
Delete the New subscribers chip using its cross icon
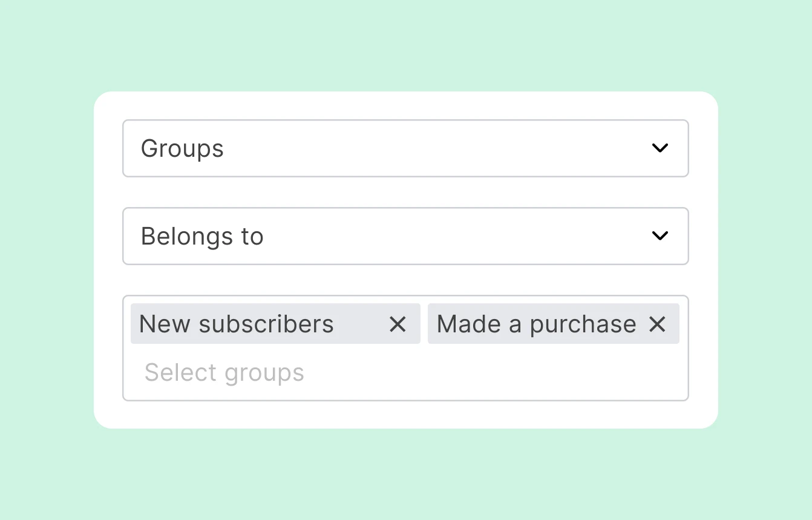click(398, 324)
